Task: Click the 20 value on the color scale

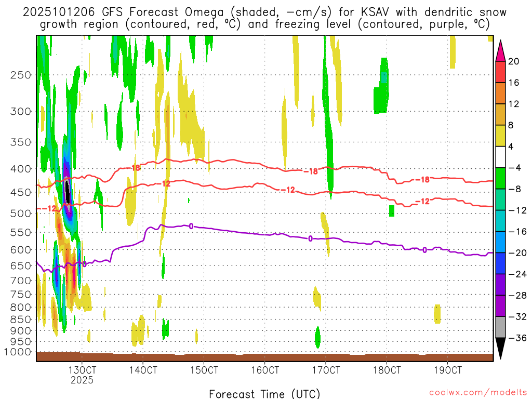Action: click(x=514, y=61)
